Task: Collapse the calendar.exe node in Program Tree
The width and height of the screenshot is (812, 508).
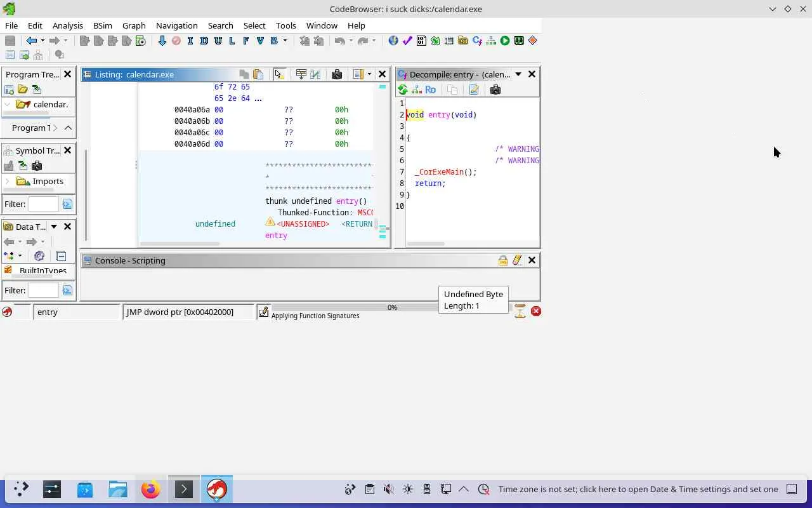Action: (x=8, y=105)
